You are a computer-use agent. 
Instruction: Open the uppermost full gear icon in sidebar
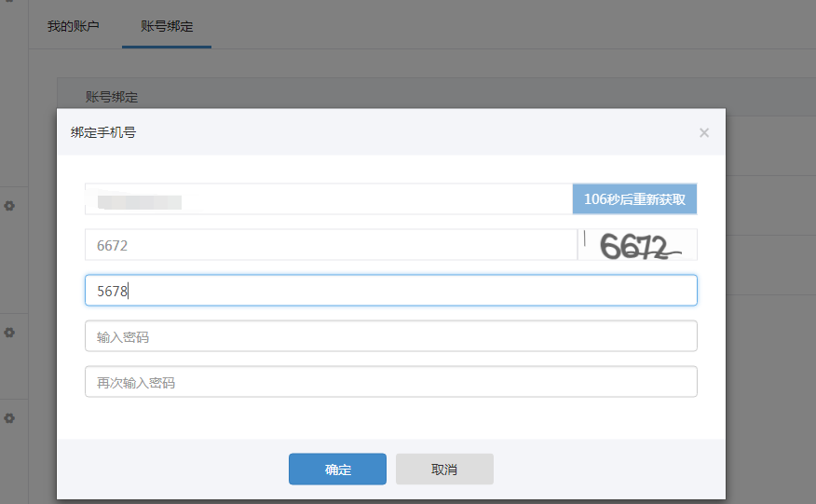9,205
